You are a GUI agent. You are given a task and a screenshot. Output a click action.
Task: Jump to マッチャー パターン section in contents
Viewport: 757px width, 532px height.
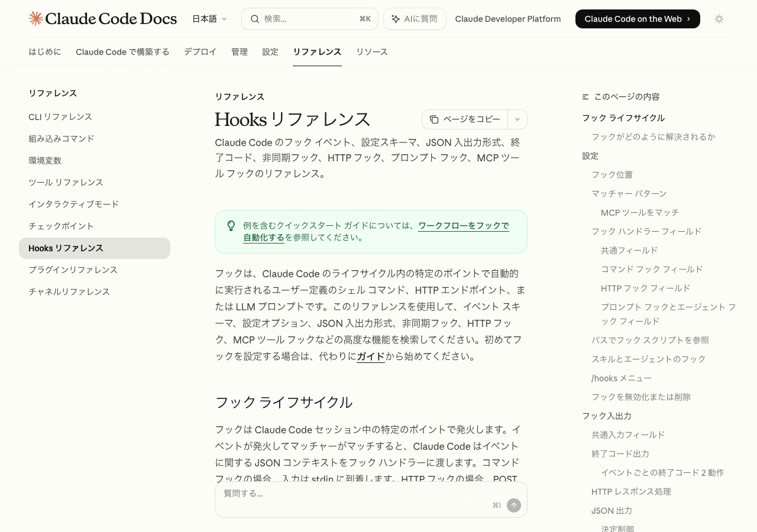[629, 194]
